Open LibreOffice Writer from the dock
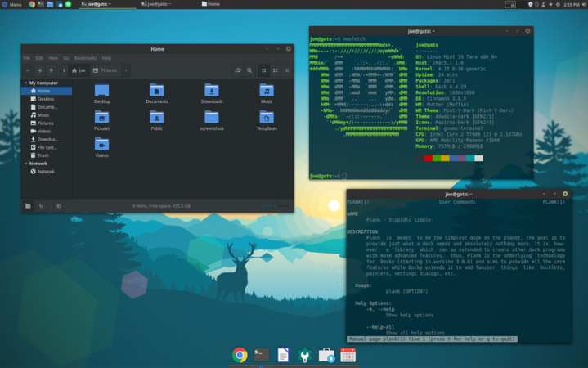 pos(283,354)
